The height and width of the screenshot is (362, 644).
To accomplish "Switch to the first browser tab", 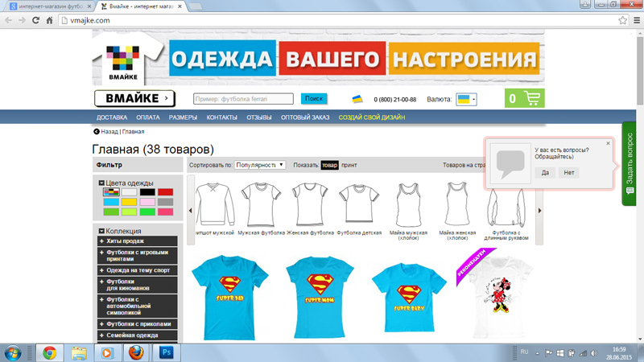I will pyautogui.click(x=49, y=6).
